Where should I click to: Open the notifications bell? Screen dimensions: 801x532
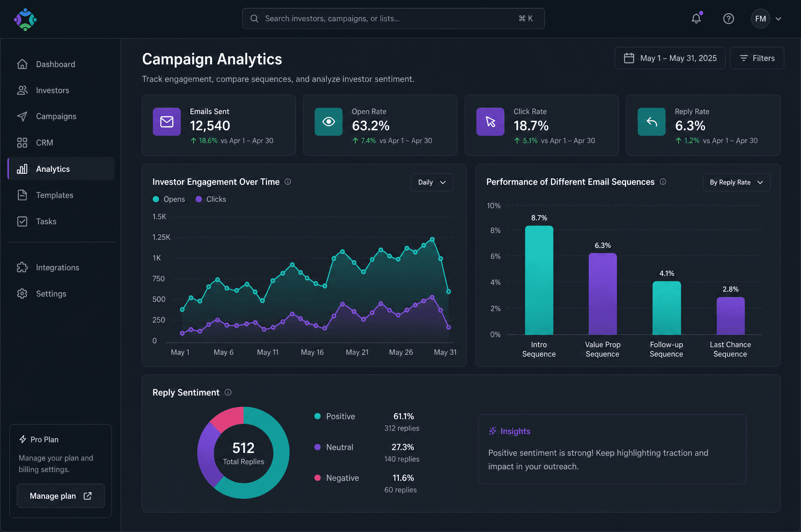click(696, 18)
